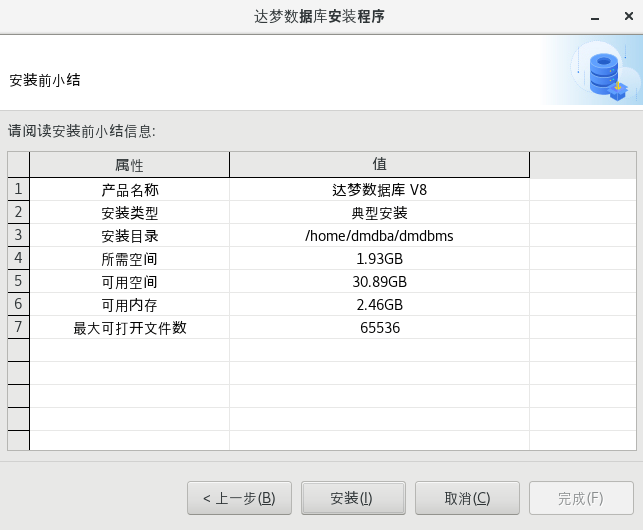Select the 65536 value cell

click(379, 327)
